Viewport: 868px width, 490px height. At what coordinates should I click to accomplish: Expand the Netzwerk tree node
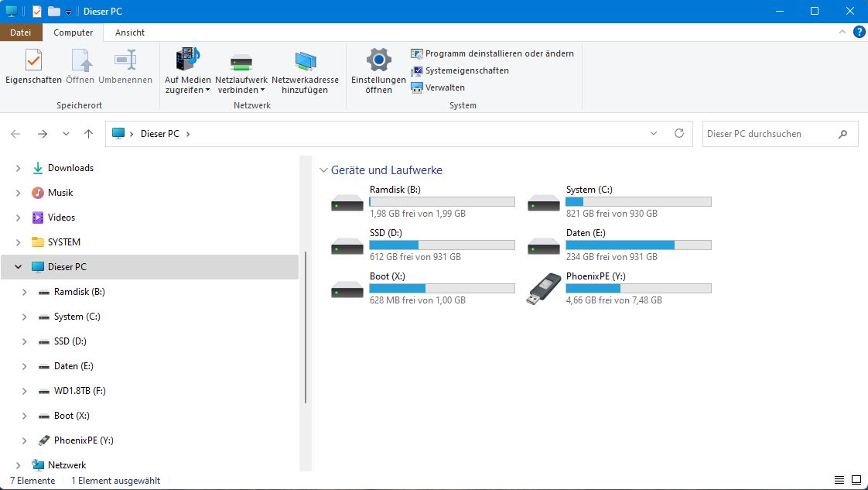pos(18,465)
